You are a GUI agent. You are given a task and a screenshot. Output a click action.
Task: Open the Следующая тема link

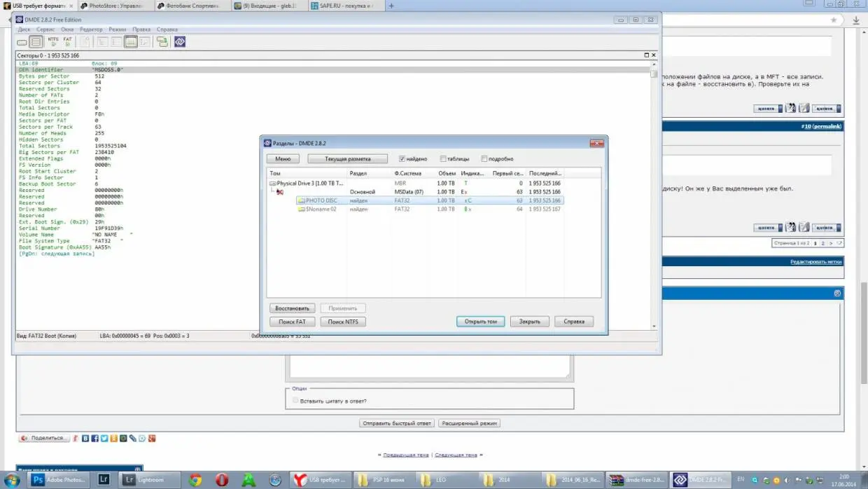tap(456, 455)
